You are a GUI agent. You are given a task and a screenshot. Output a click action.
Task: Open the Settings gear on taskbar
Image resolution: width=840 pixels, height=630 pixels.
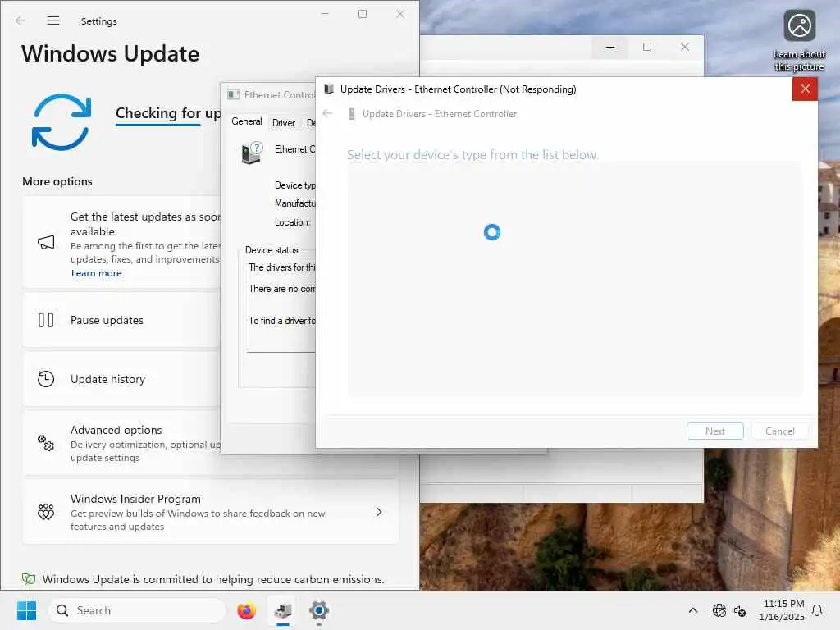pyautogui.click(x=319, y=610)
